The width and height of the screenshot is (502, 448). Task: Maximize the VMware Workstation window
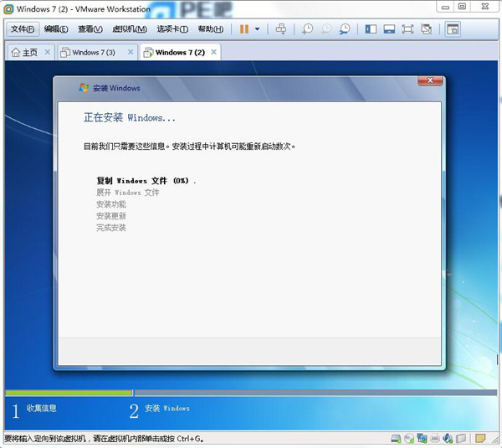(x=462, y=7)
